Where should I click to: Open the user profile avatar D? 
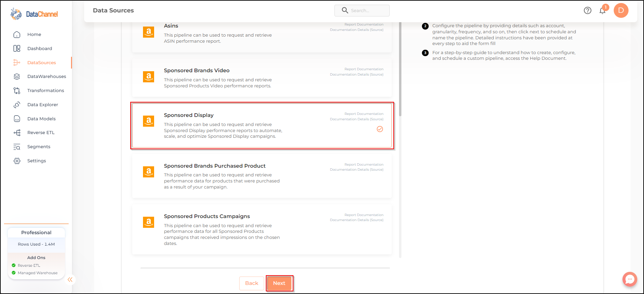point(621,10)
